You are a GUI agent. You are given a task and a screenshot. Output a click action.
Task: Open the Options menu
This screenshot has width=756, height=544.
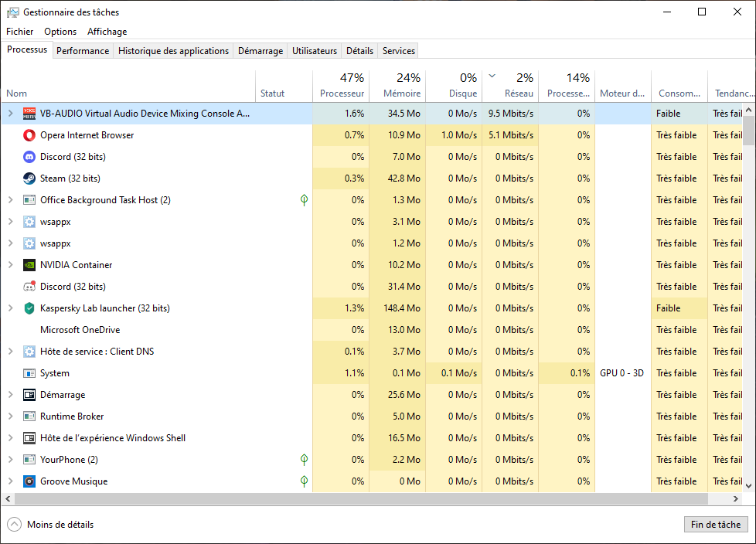tap(60, 32)
